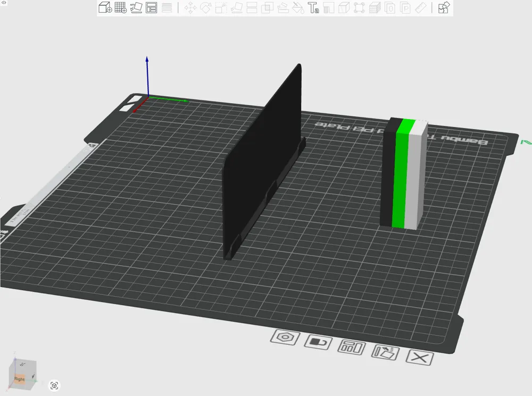
Task: Select the Rotate tool
Action: (x=206, y=7)
